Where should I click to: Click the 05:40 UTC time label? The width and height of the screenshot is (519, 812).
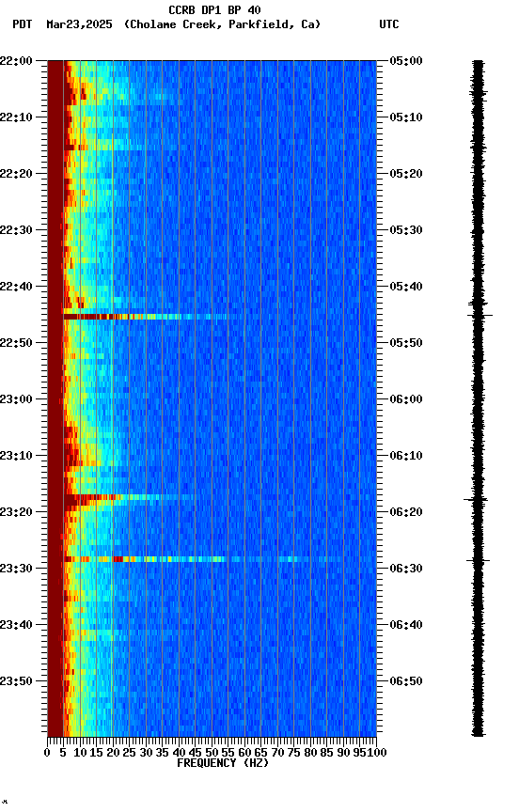click(406, 287)
